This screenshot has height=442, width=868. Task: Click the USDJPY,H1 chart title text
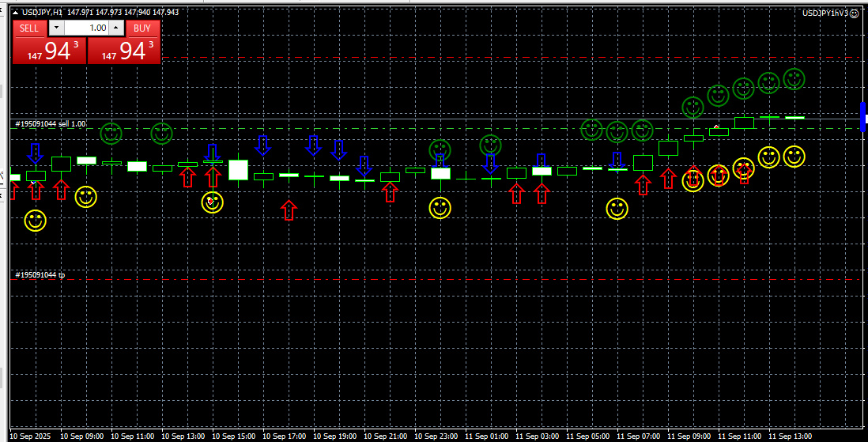[42, 12]
